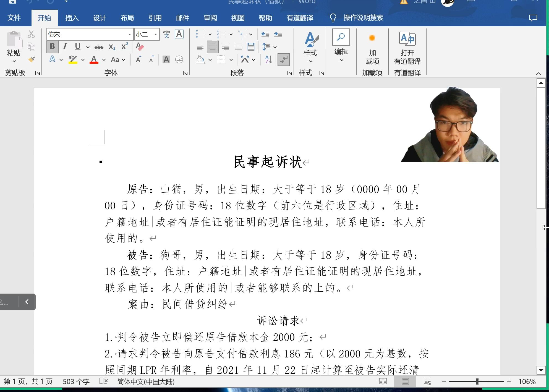This screenshot has height=392, width=549.
Task: Click the character border A icon
Action: (x=179, y=34)
